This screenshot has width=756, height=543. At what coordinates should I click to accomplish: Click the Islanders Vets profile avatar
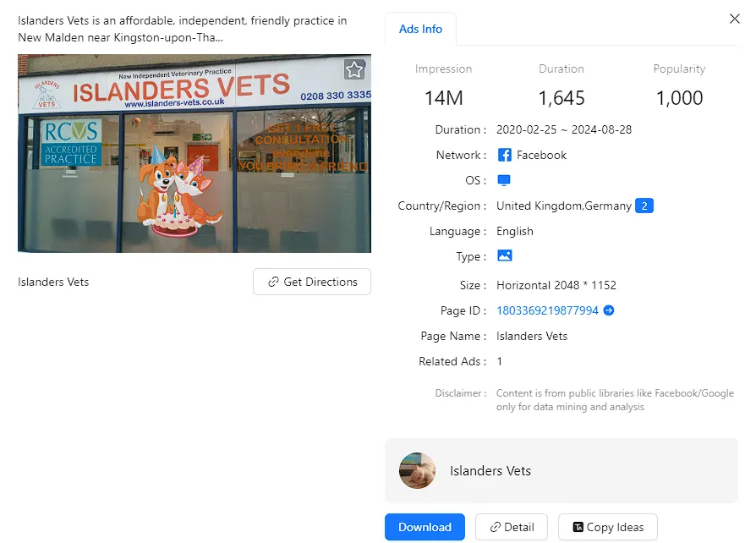pyautogui.click(x=417, y=470)
